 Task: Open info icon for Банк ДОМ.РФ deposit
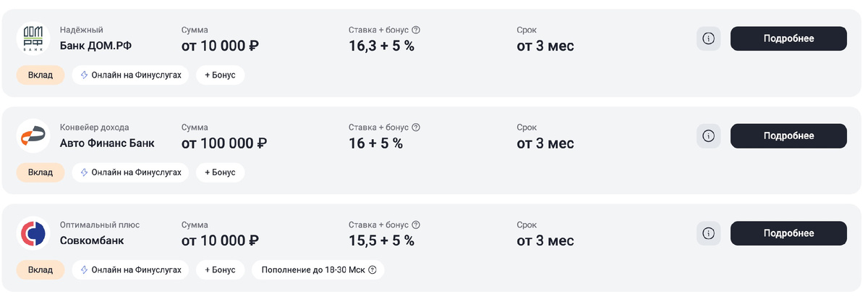pyautogui.click(x=708, y=39)
